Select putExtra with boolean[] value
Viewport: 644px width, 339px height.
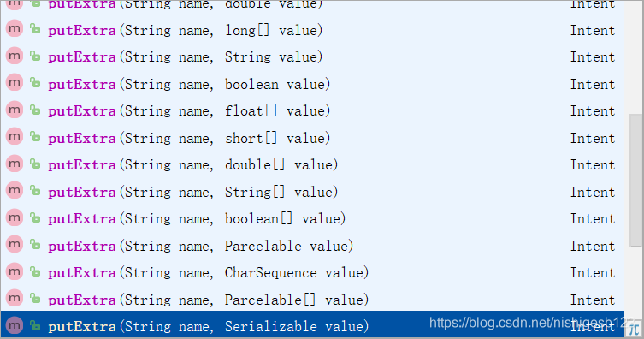point(312,218)
